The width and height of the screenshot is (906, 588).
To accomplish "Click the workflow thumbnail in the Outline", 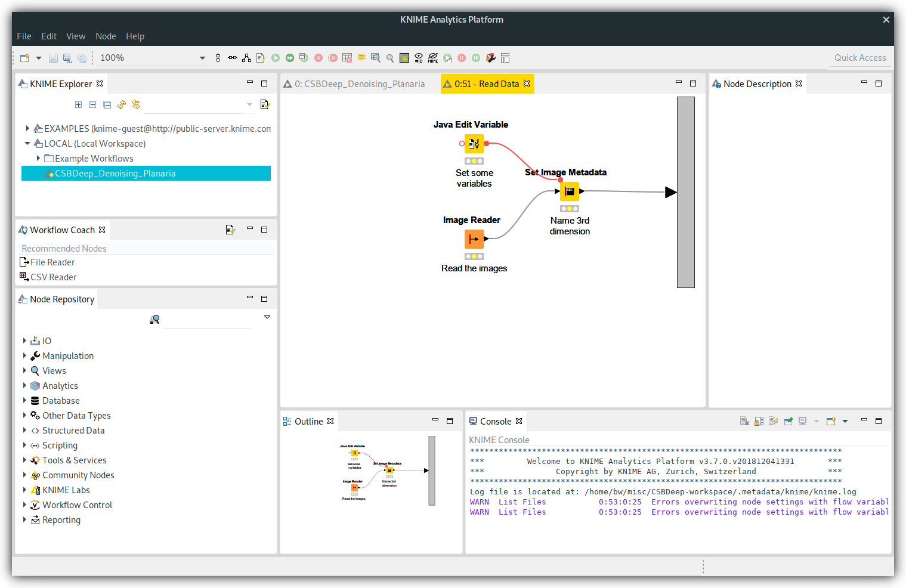I will (x=388, y=471).
